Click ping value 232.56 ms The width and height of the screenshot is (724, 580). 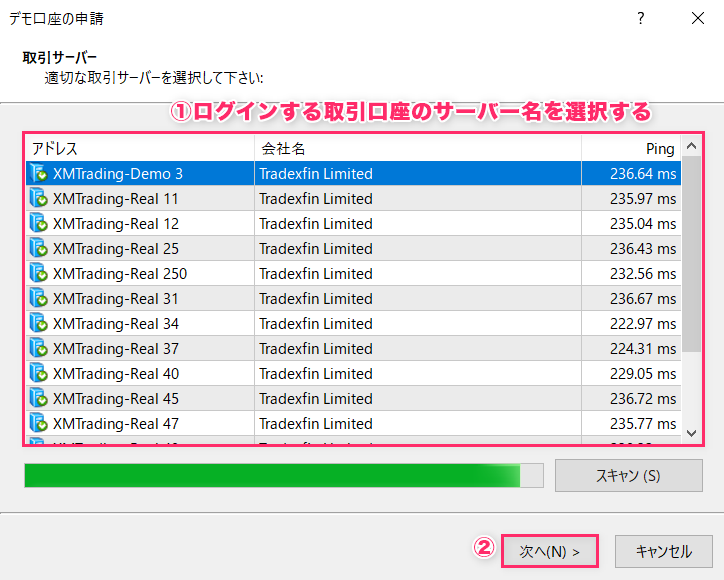click(x=643, y=273)
